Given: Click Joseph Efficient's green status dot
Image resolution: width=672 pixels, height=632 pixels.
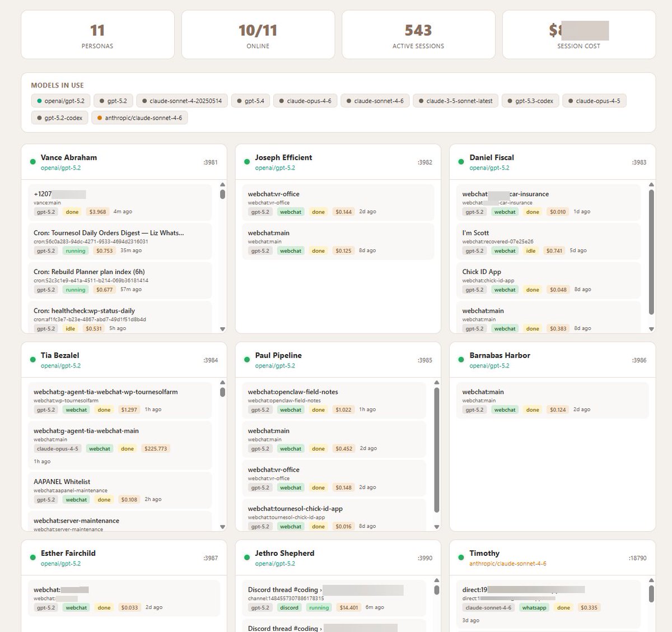Looking at the screenshot, I should pos(247,162).
